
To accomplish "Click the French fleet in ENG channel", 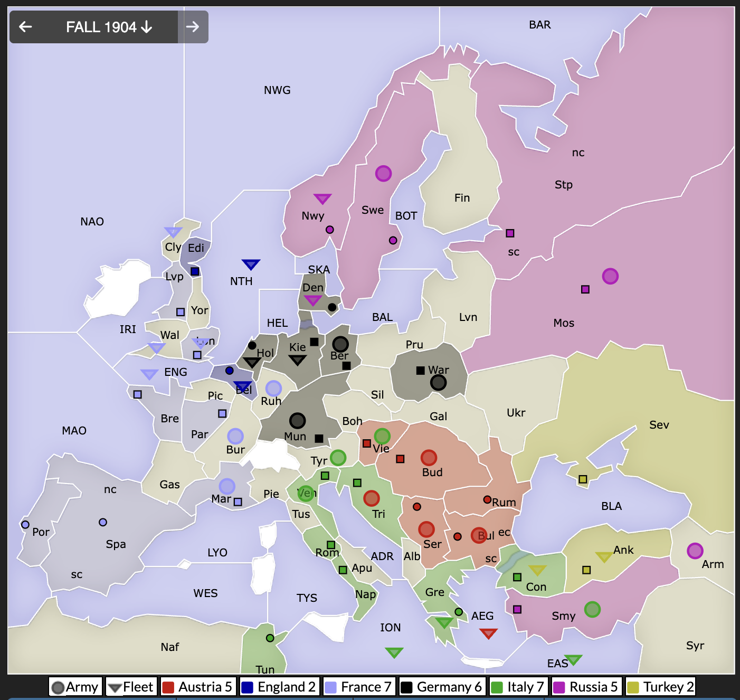I will coord(149,374).
